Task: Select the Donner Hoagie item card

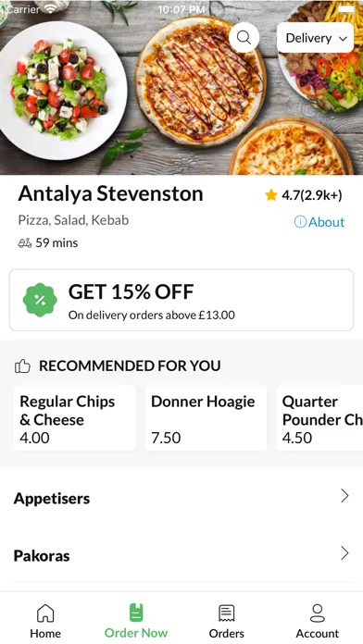Action: click(206, 418)
